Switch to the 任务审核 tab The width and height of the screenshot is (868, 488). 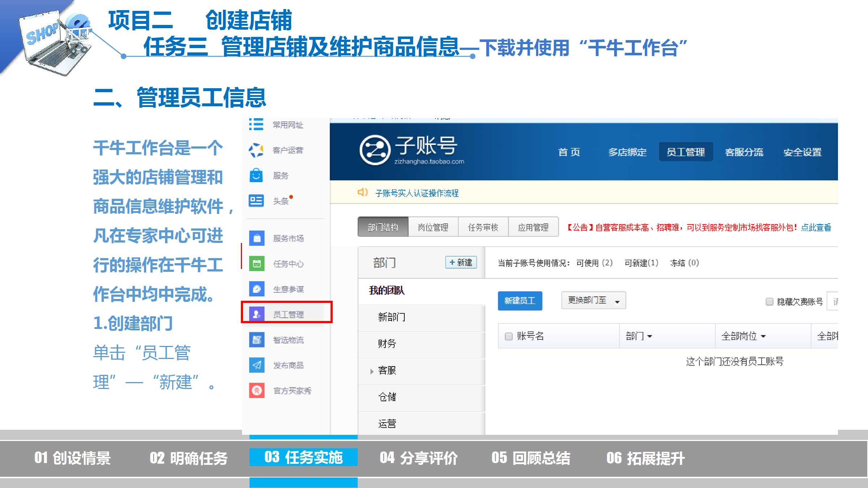pos(483,227)
